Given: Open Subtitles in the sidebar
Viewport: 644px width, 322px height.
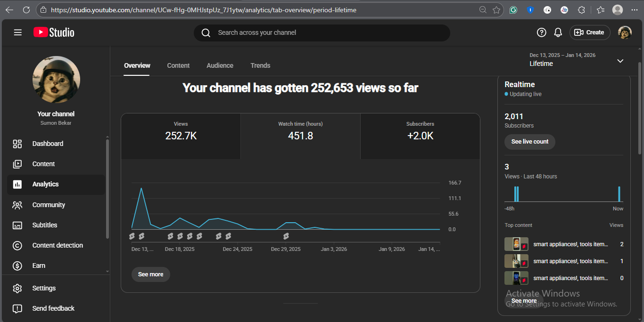Looking at the screenshot, I should (45, 225).
